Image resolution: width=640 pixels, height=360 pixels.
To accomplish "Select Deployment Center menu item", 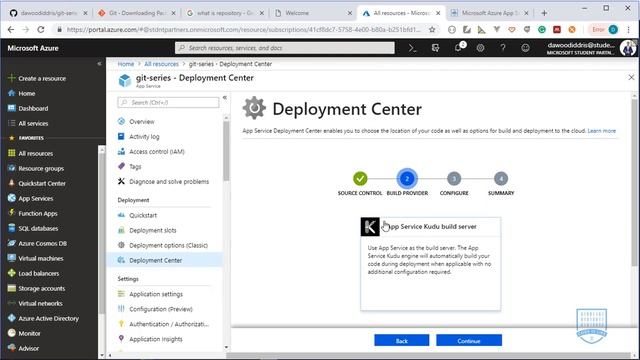I will click(x=164, y=260).
